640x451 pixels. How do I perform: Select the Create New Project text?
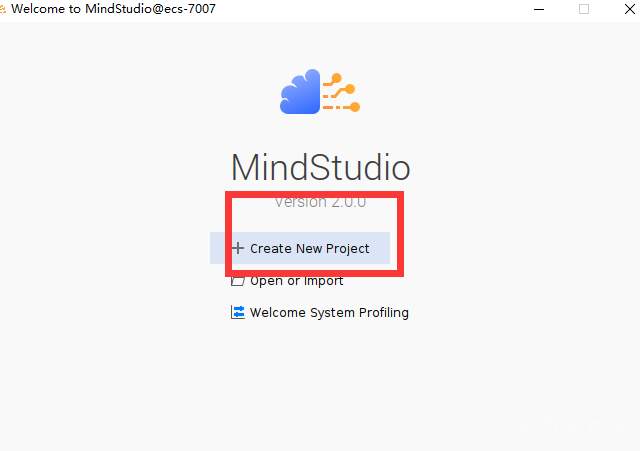[x=309, y=249]
